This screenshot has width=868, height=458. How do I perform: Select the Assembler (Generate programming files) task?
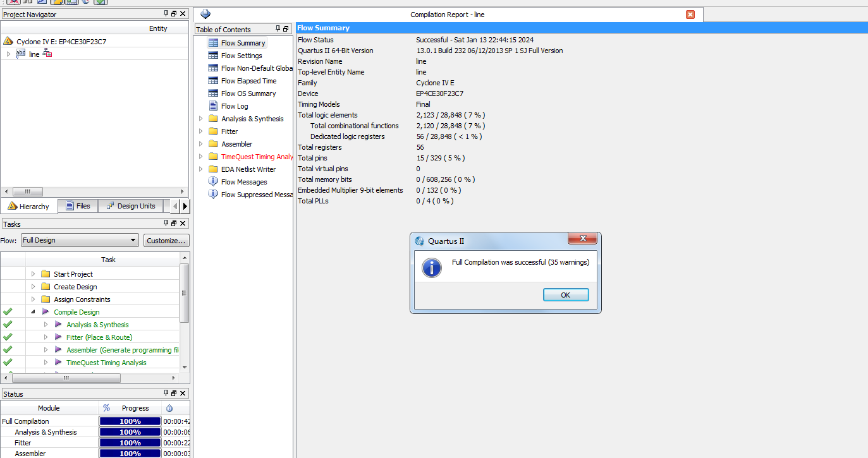[x=123, y=350]
